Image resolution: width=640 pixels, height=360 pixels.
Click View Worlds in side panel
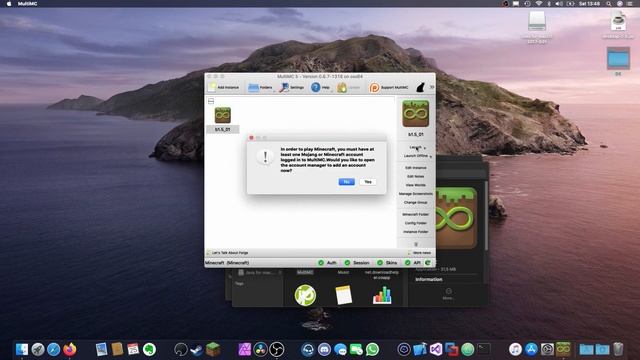[x=416, y=185]
